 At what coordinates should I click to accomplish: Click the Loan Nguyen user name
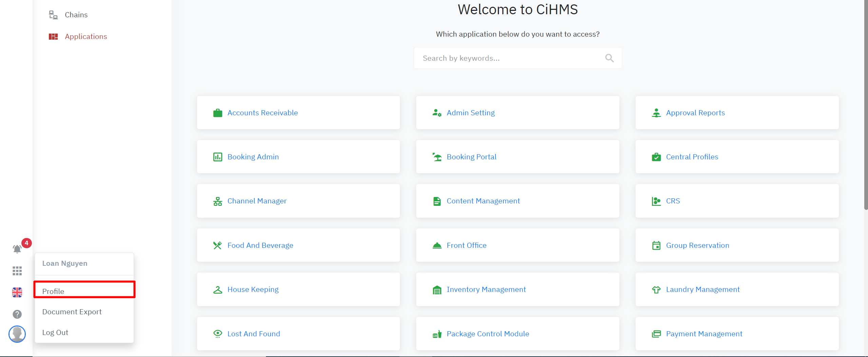65,263
